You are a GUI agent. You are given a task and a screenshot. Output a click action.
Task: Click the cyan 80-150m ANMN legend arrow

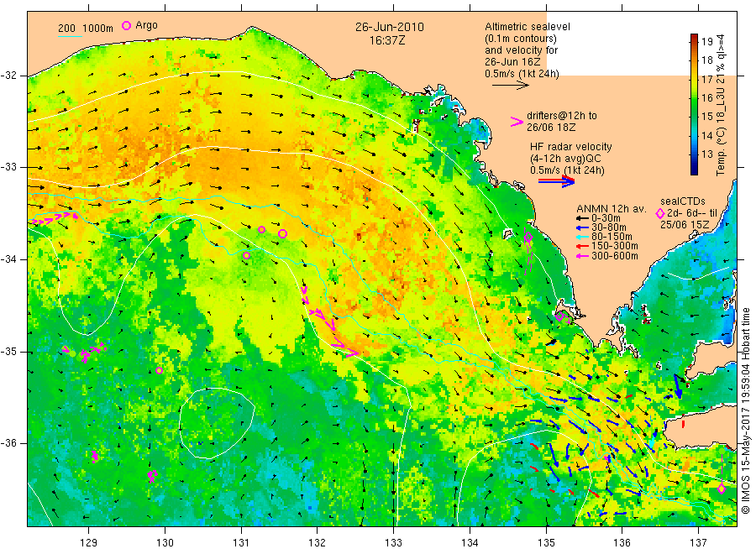coord(583,237)
